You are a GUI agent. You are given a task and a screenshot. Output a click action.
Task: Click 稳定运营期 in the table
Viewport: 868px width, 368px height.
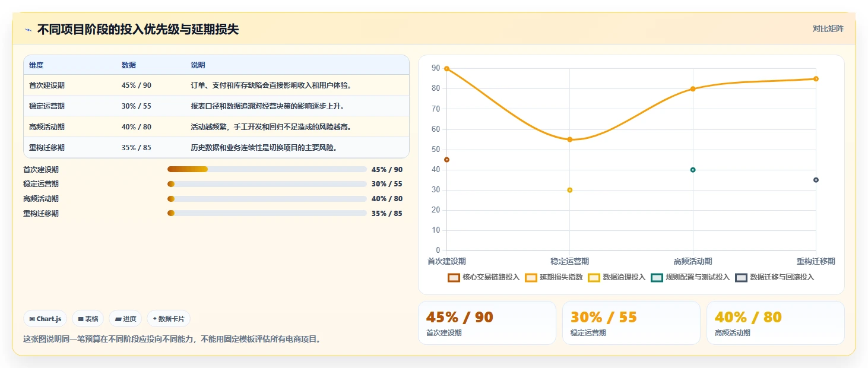[47, 106]
